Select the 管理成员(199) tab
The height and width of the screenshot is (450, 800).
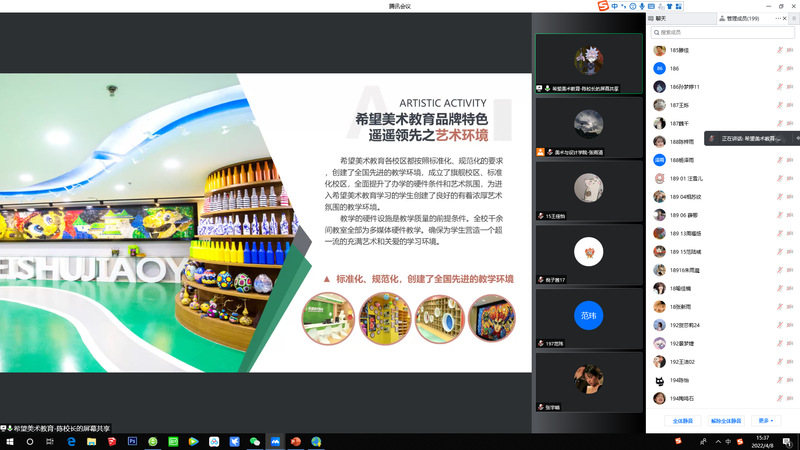(737, 18)
